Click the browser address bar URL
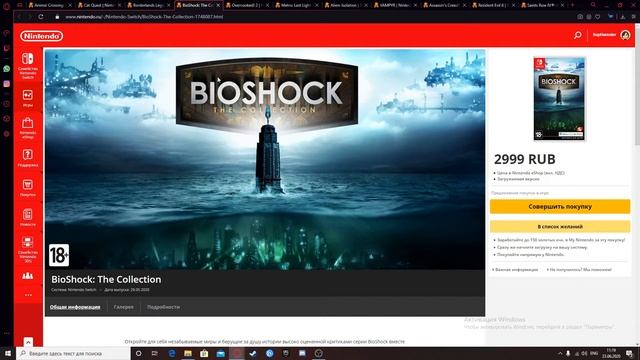 [144, 17]
